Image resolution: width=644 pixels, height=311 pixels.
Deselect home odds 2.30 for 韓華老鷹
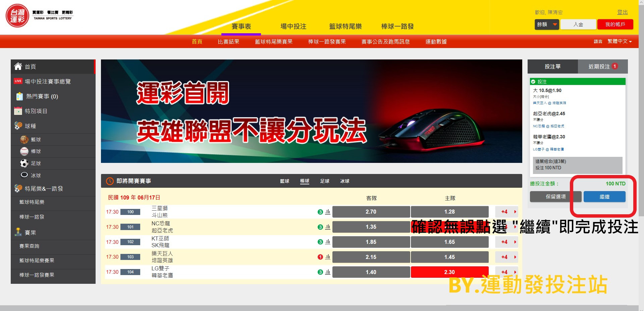coord(449,272)
